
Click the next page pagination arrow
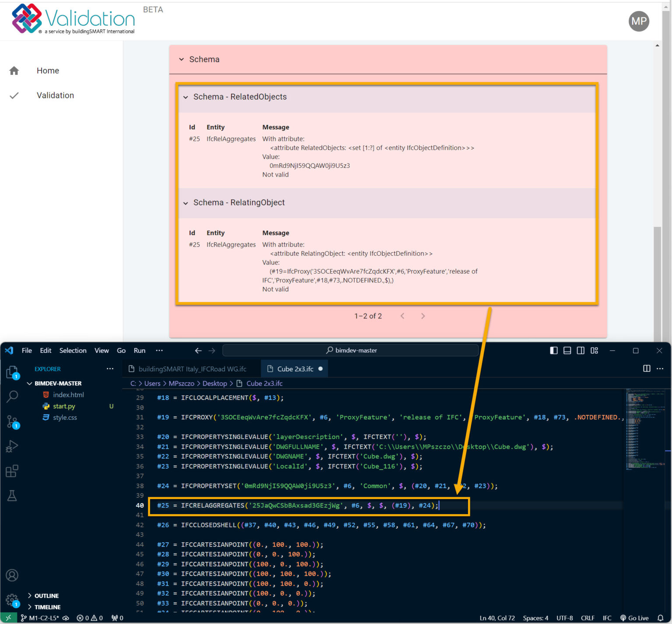tap(423, 316)
